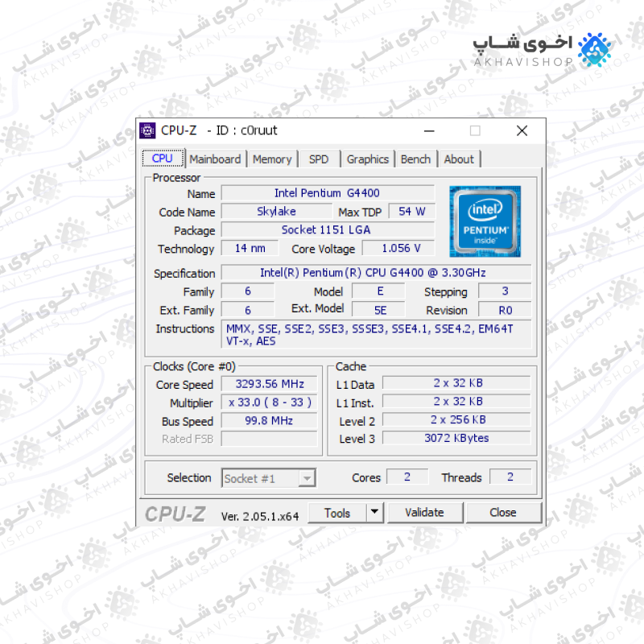Click the Ext. Model value 5E
This screenshot has height=644, width=644.
[x=378, y=310]
